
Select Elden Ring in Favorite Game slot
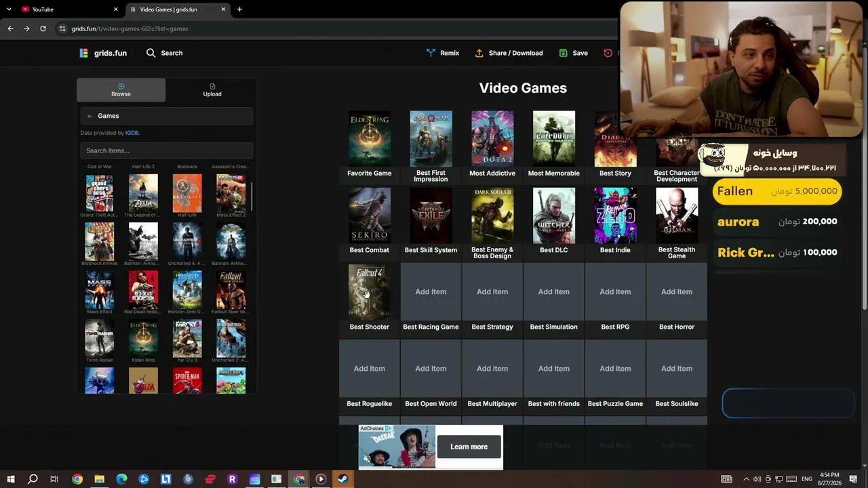coord(370,139)
